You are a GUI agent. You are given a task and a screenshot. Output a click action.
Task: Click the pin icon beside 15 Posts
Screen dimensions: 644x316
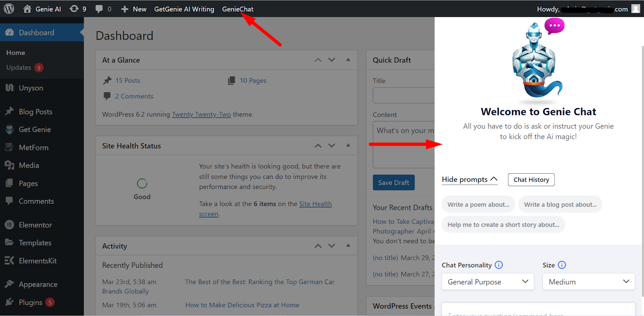tap(107, 80)
